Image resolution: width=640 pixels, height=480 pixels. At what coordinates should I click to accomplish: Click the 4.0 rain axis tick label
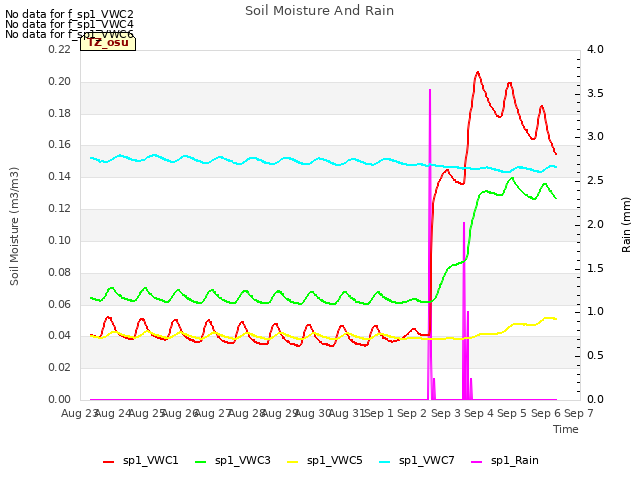[595, 50]
